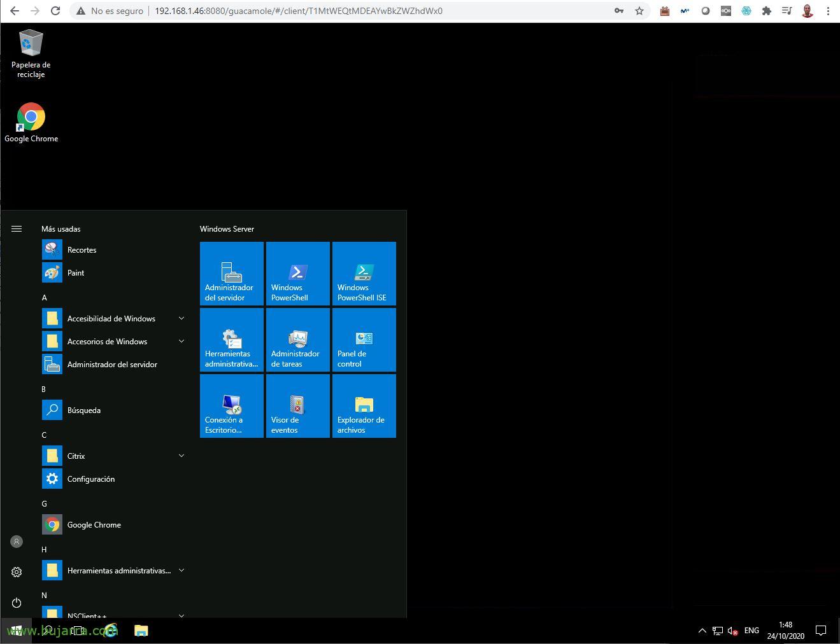Open Panel de control tile
The height and width of the screenshot is (644, 840).
[364, 340]
